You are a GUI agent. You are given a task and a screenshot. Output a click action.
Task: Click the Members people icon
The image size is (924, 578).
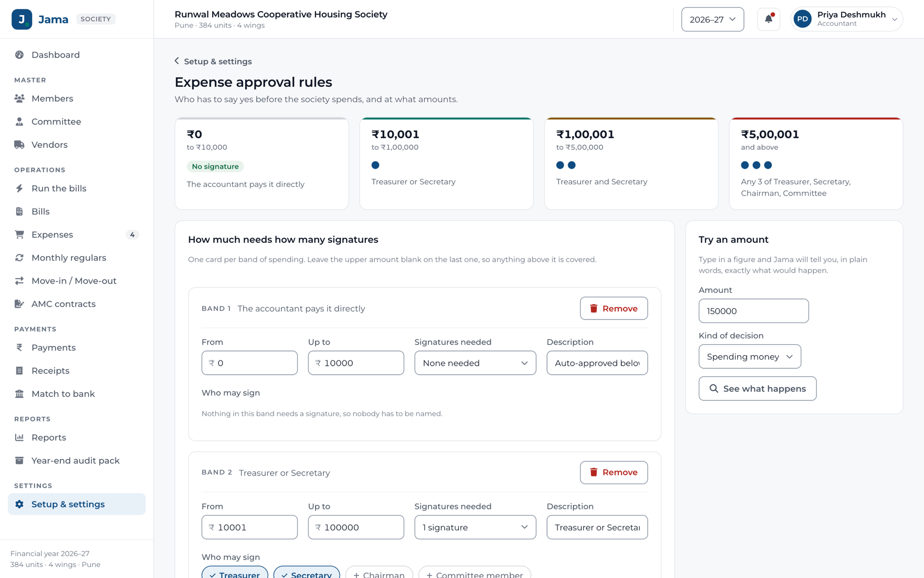(19, 98)
